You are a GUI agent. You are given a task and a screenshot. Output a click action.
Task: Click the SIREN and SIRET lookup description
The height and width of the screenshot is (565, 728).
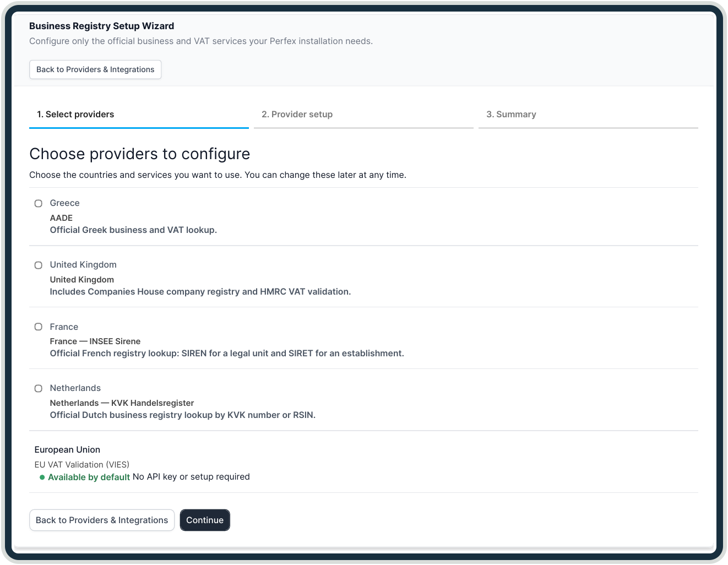pos(227,354)
